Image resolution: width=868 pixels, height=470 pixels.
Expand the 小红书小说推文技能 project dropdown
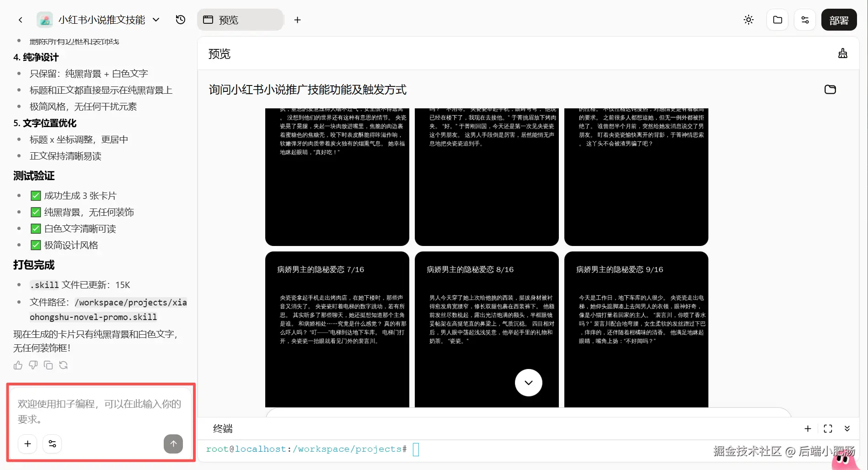[156, 20]
